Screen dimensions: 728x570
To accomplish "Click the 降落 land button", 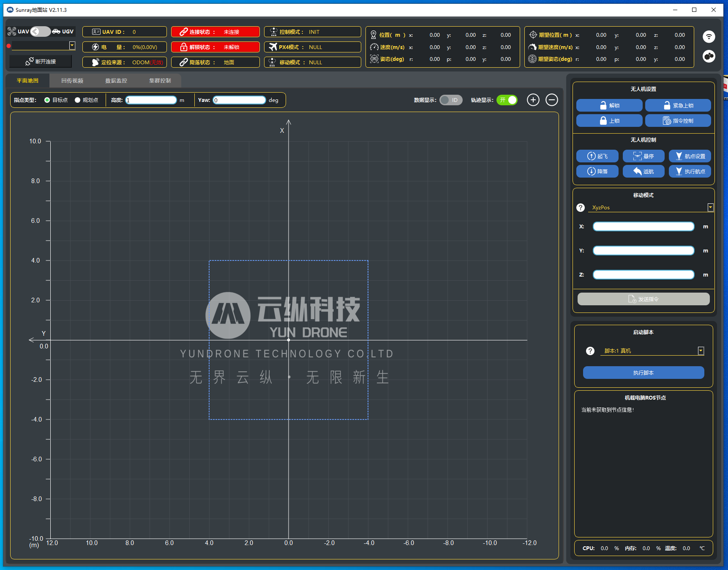I will 597,171.
